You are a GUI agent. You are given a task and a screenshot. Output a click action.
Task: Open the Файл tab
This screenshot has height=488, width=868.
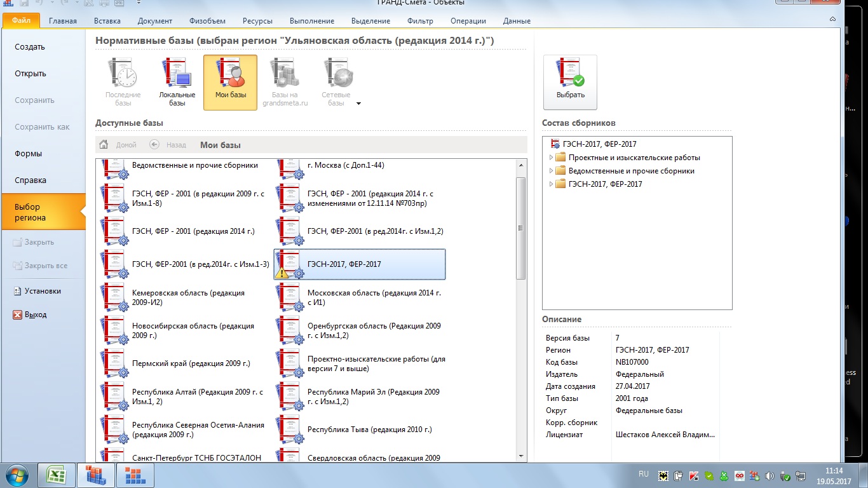click(21, 21)
